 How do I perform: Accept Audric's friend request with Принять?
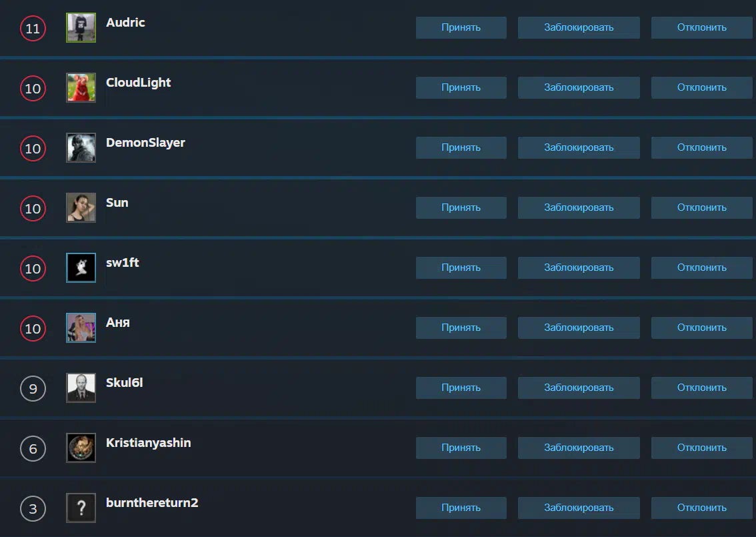pos(461,27)
